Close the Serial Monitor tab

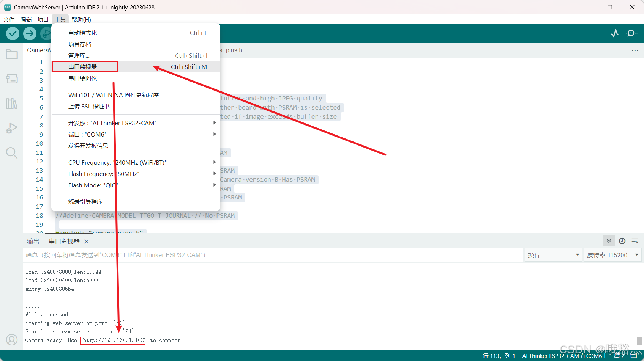(x=86, y=242)
